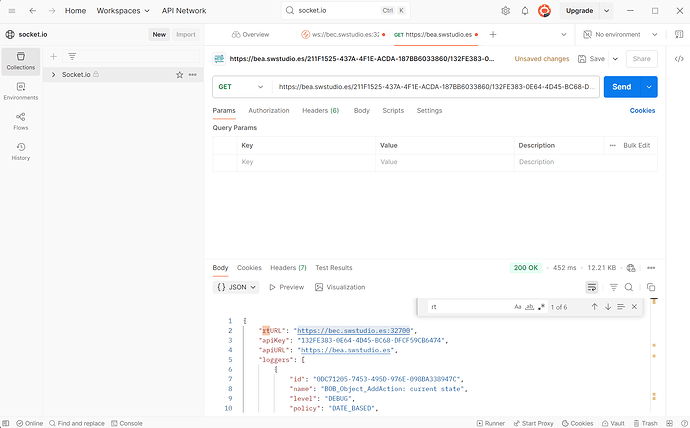Add a new request tab
This screenshot has width=690, height=428.
coord(493,34)
